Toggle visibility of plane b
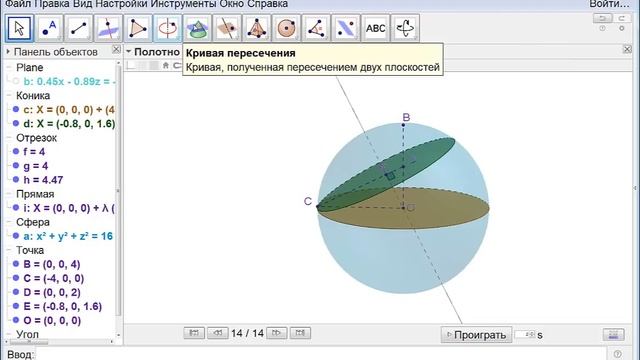 pyautogui.click(x=16, y=81)
